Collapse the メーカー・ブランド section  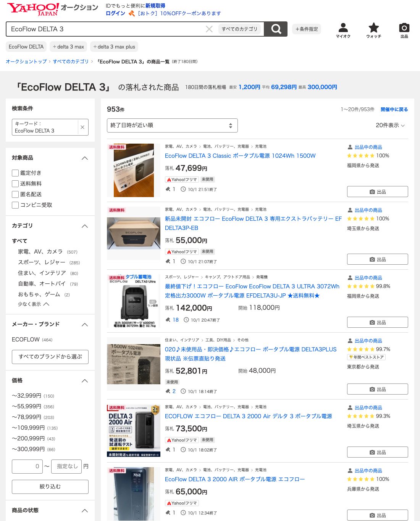click(x=85, y=325)
